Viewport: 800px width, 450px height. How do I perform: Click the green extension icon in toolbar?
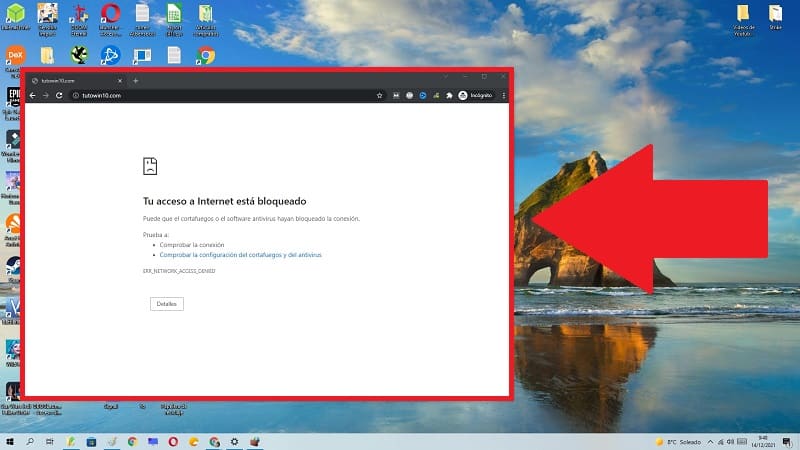pyautogui.click(x=436, y=95)
